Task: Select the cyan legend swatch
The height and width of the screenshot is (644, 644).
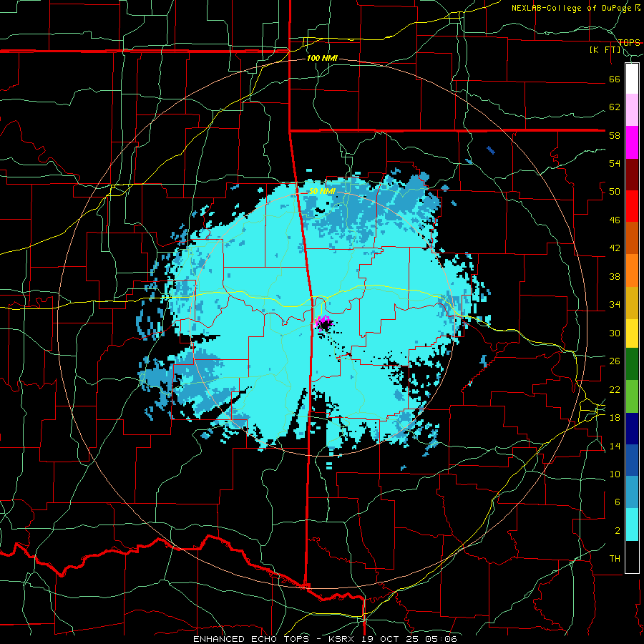Action: tap(632, 525)
